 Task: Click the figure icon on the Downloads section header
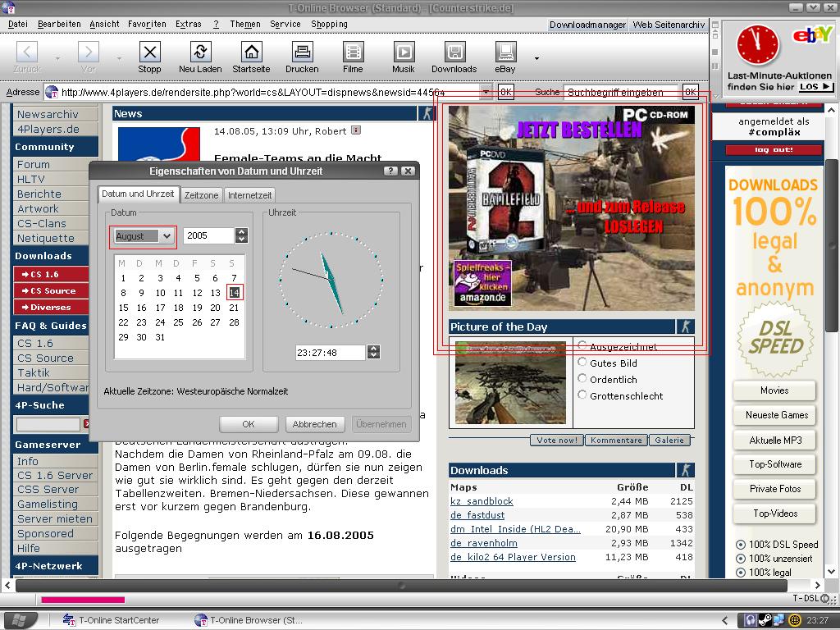click(x=685, y=470)
